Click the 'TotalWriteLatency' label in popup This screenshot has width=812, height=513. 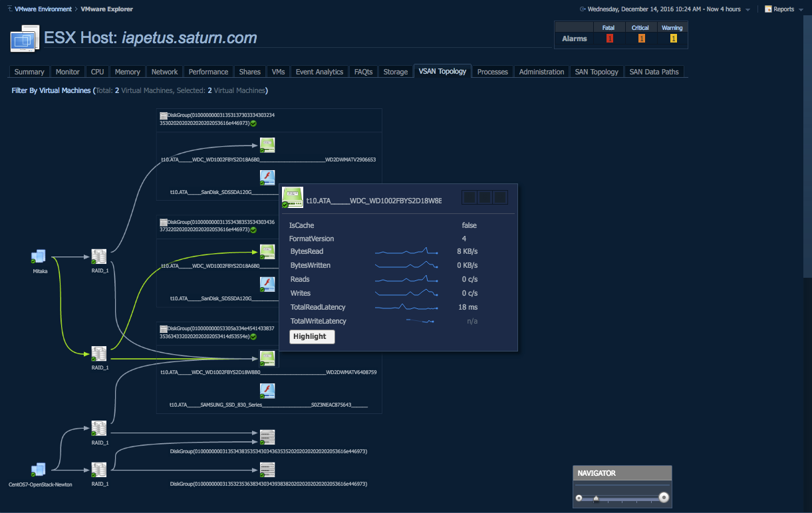pos(319,321)
